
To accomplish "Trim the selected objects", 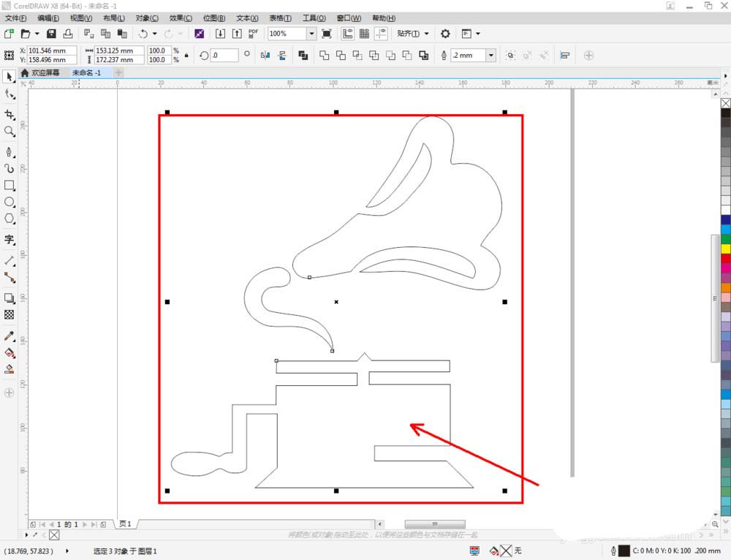I will tap(341, 56).
